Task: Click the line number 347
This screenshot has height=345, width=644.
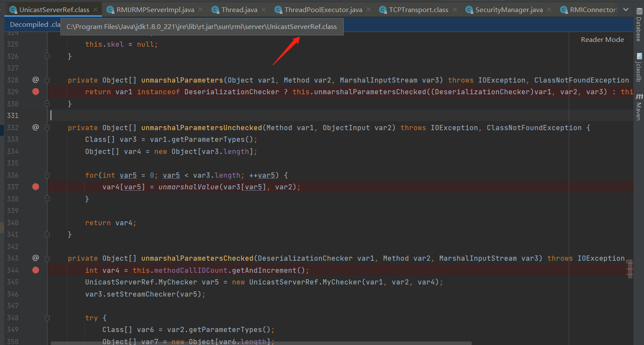Action: [x=13, y=306]
